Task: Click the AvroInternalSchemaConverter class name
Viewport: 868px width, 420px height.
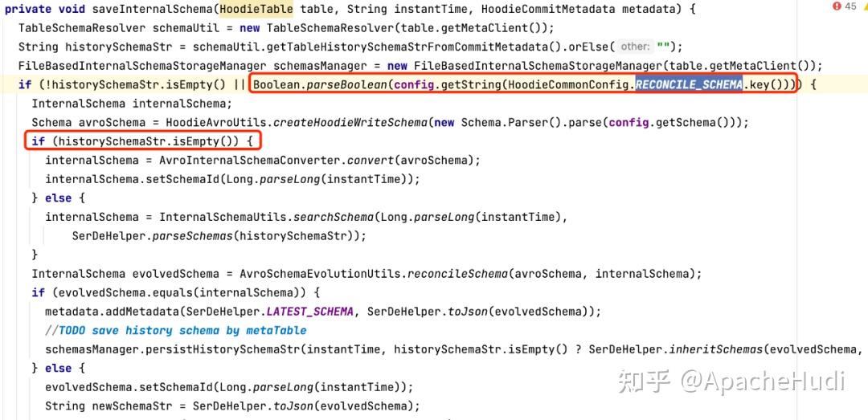Action: coord(247,161)
